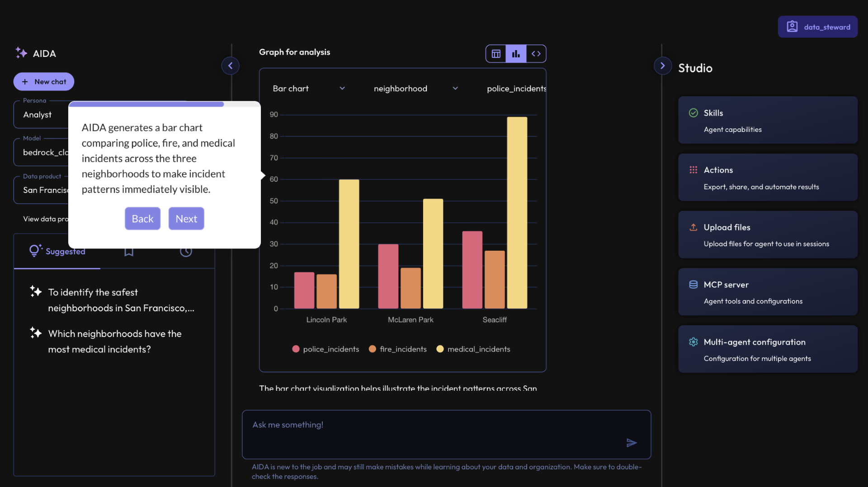This screenshot has height=487, width=868.
Task: Click Next in the tour popup
Action: click(186, 219)
